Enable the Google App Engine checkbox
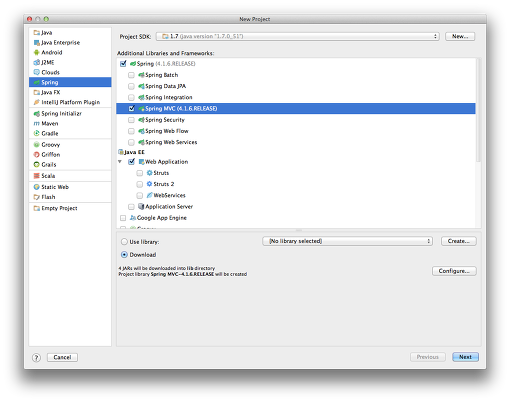This screenshot has height=402, width=510. 123,218
